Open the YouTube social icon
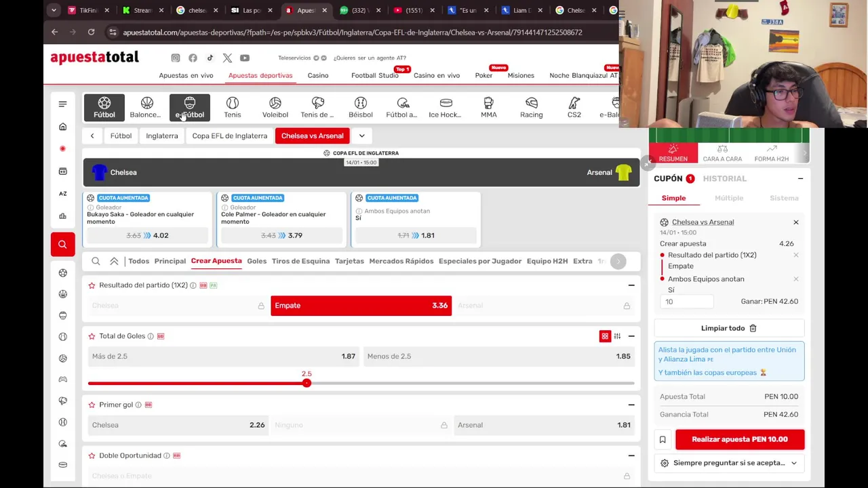Image resolution: width=868 pixels, height=488 pixels. (x=245, y=58)
